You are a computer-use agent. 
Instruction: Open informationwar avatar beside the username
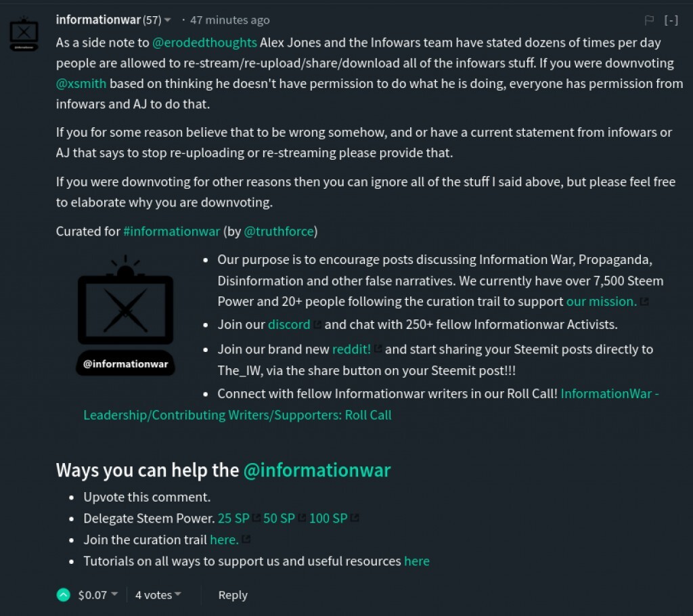click(24, 35)
